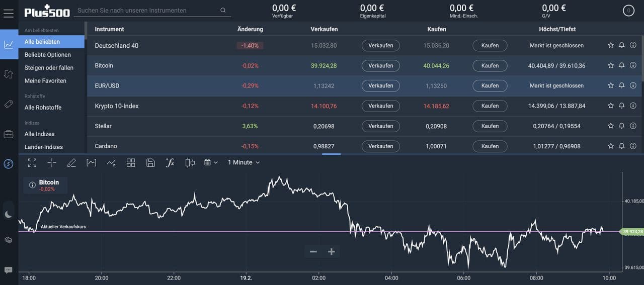Toggle dark mode moon icon
644x285 pixels.
(8, 214)
